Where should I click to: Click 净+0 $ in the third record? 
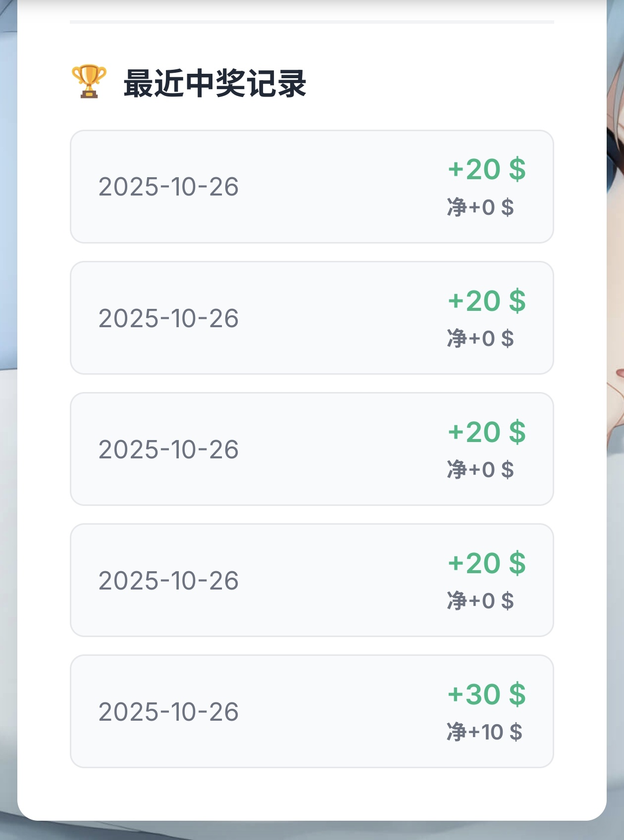tap(480, 469)
